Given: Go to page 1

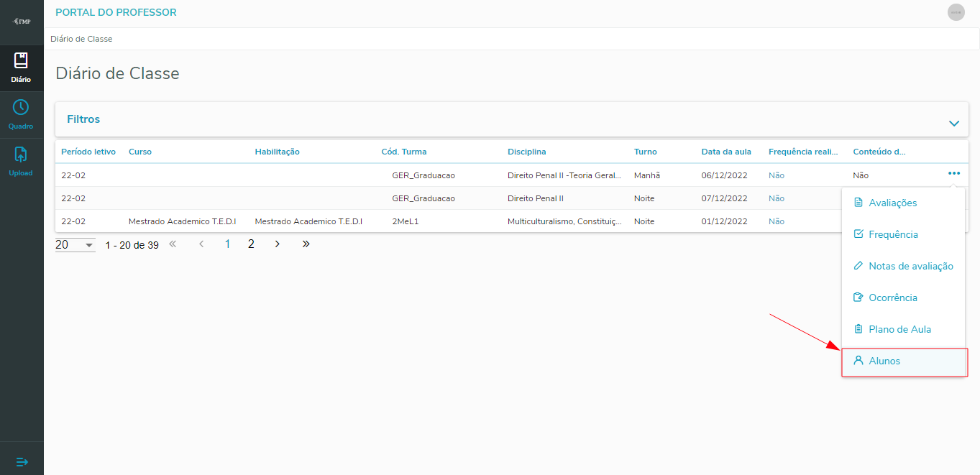Looking at the screenshot, I should click(228, 244).
